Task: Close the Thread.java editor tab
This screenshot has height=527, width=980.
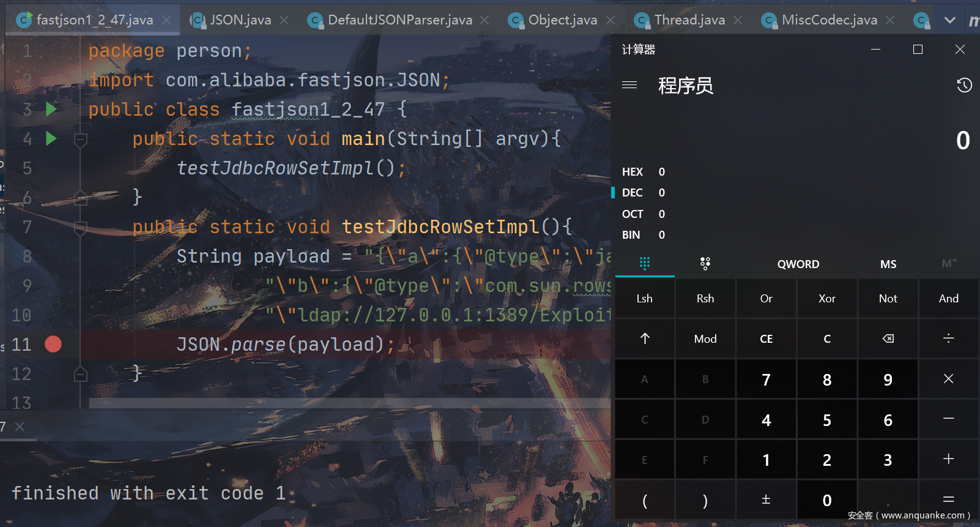Action: (x=738, y=20)
